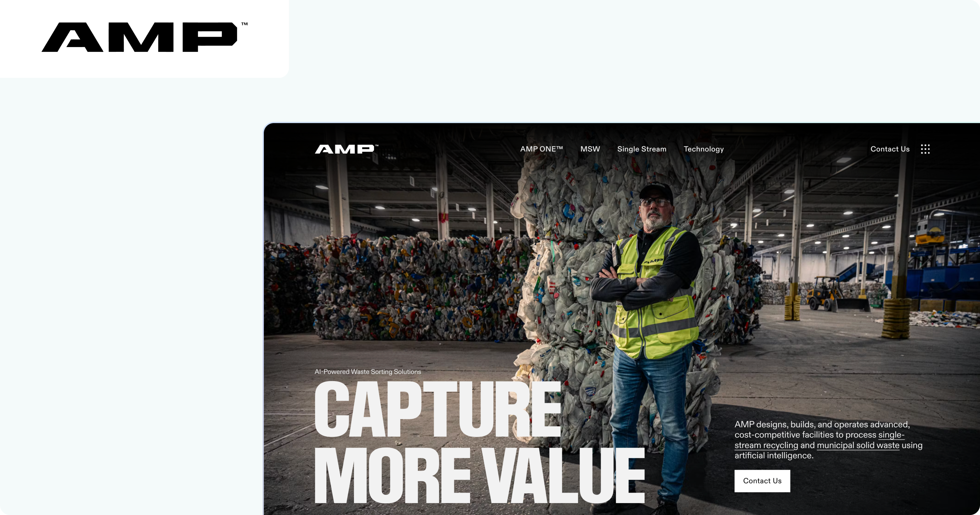Open the dotted grid menu icon
The width and height of the screenshot is (980, 515).
click(925, 149)
